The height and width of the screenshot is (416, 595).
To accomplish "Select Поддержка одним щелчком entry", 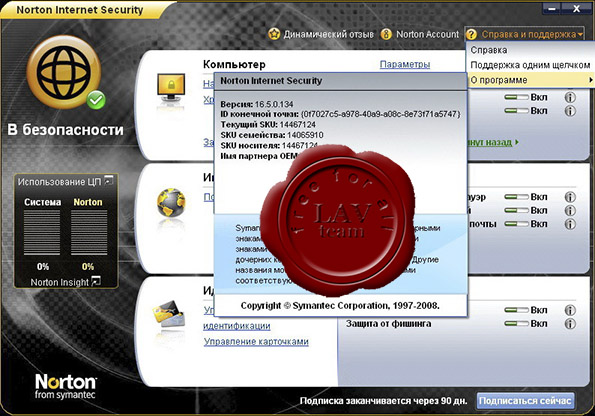I will click(x=530, y=65).
